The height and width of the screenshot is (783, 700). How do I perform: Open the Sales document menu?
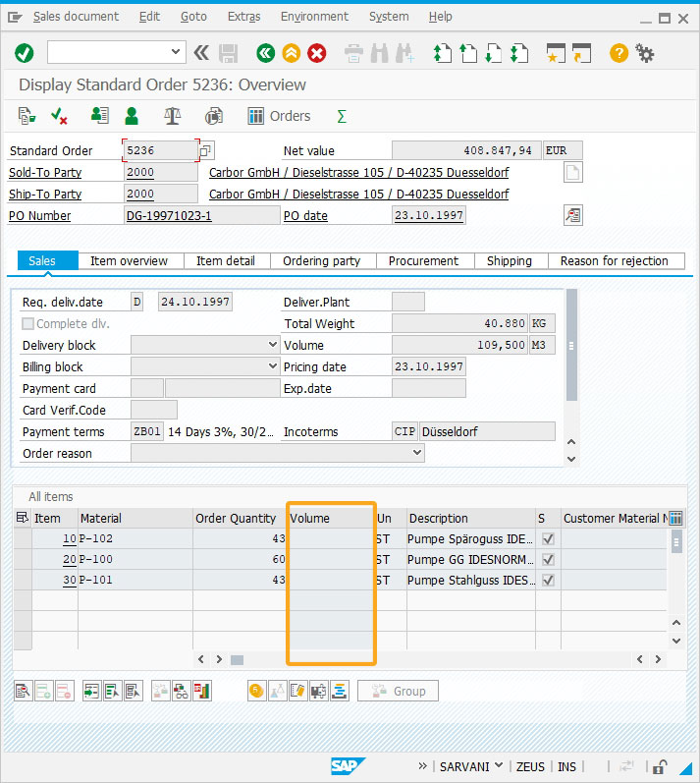(x=76, y=17)
